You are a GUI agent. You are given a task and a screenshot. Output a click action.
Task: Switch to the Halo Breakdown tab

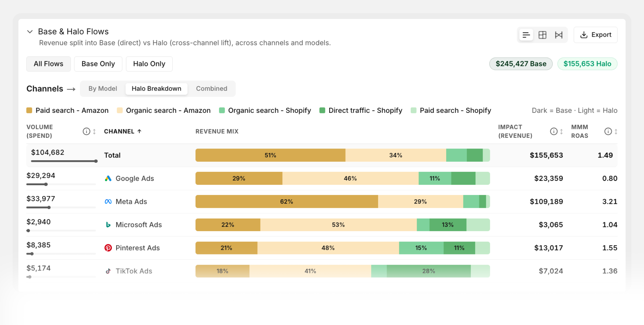(156, 89)
